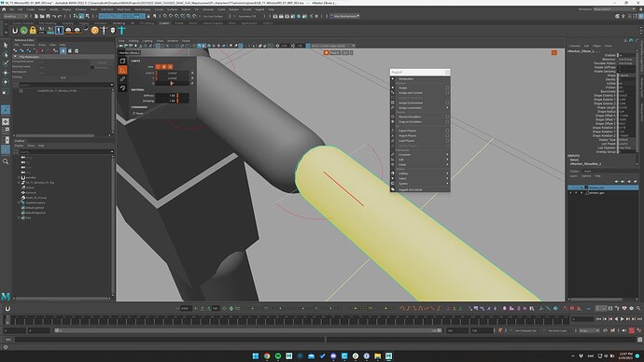644x362 pixels.
Task: Toggle the option box next to Snap to Simulation
Action: 447,121
